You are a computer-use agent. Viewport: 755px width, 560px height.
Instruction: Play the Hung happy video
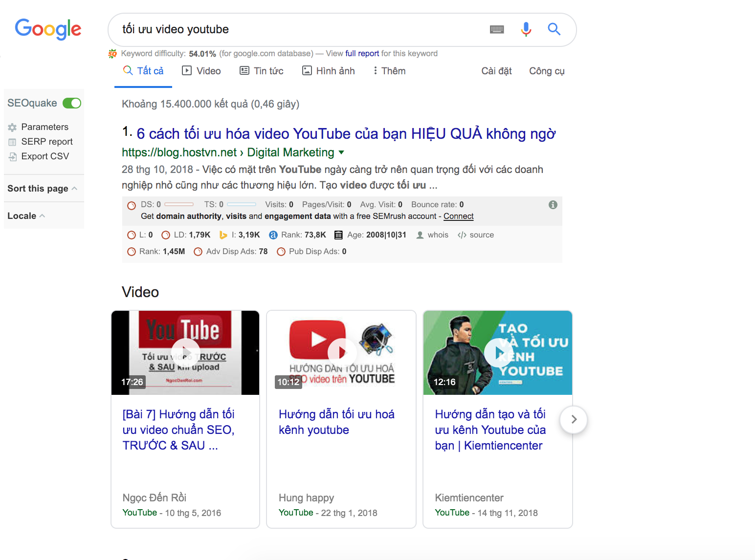(x=342, y=353)
